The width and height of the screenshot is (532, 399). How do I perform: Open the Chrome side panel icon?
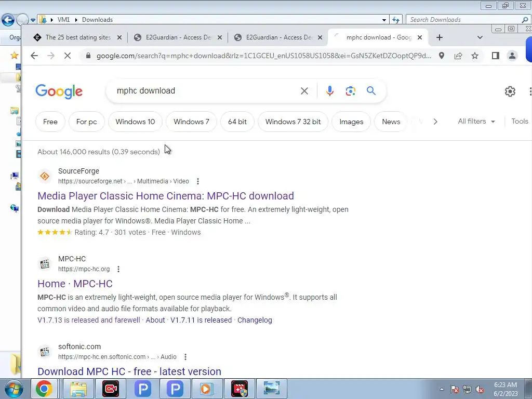495,56
